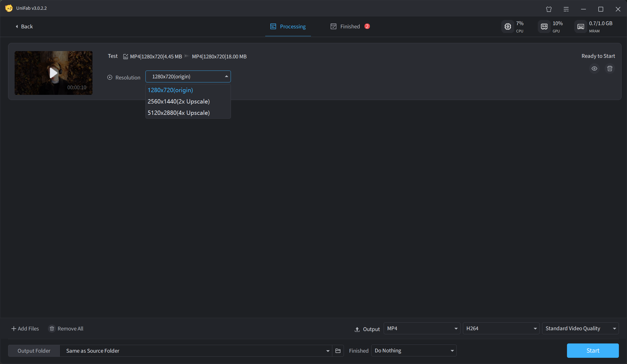627x364 pixels.
Task: Edit the Test file name pencil icon
Action: pos(125,56)
